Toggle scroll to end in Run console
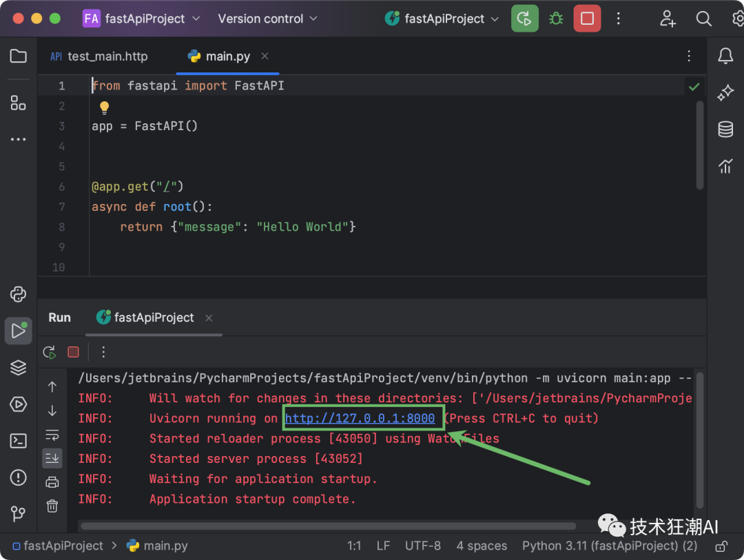744x560 pixels. point(52,457)
